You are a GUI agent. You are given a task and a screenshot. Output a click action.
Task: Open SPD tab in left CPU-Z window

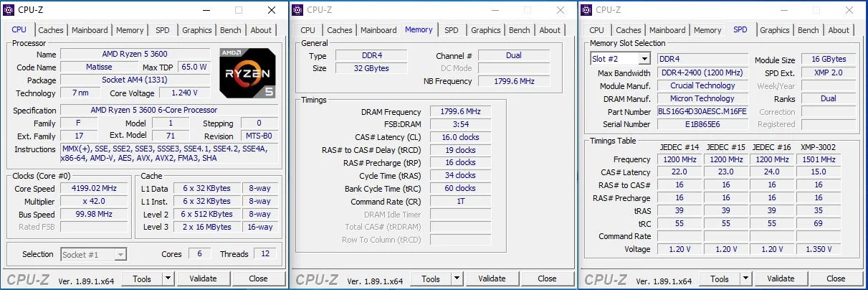tap(163, 30)
